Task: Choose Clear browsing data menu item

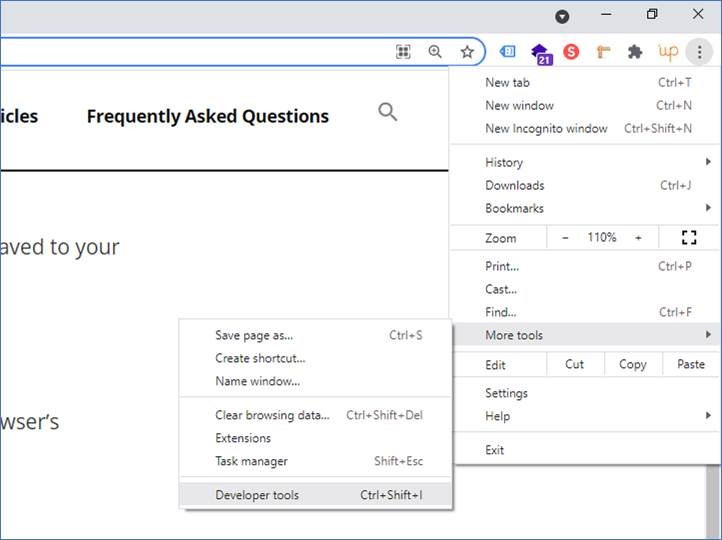Action: tap(271, 415)
